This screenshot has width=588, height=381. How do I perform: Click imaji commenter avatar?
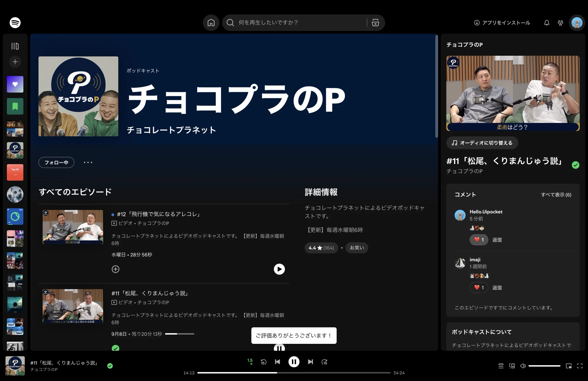(460, 263)
